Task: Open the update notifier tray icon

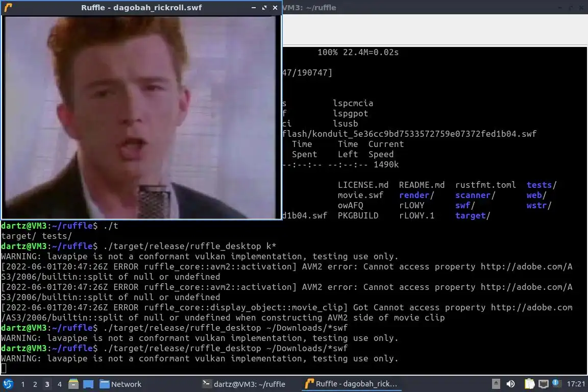Action: click(556, 383)
